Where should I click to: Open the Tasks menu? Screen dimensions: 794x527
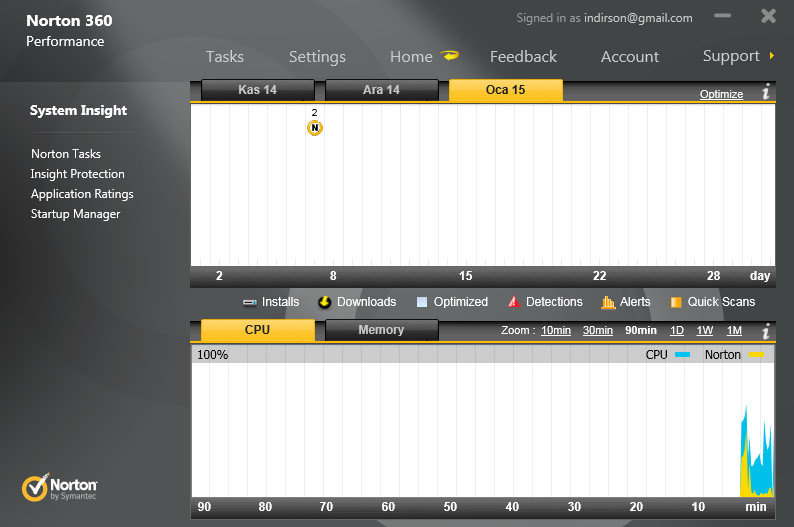tap(225, 57)
